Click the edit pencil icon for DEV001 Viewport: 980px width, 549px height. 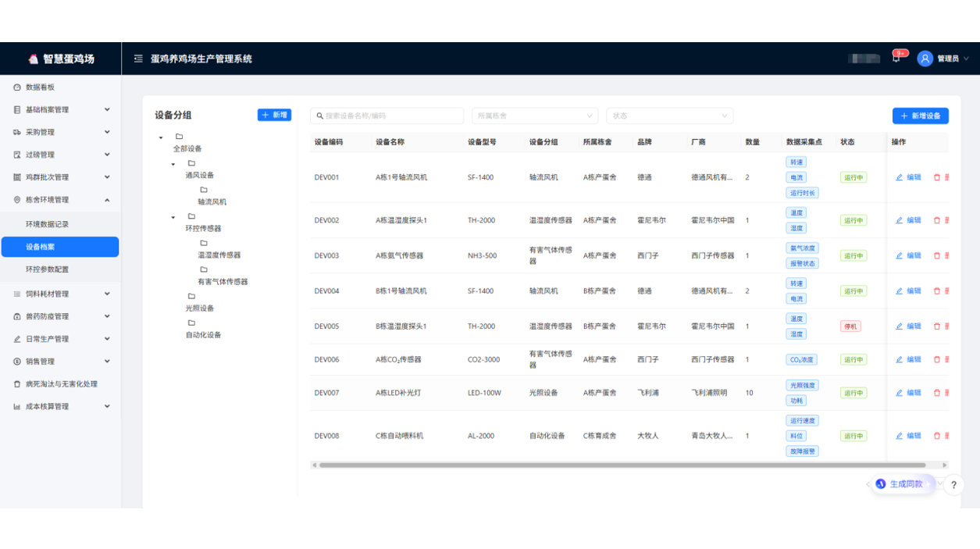(x=899, y=177)
